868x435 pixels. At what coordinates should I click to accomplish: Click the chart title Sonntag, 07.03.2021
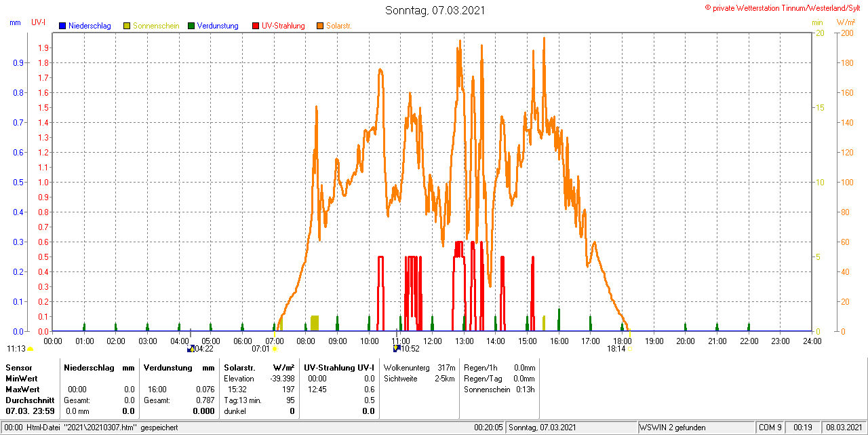(x=435, y=10)
